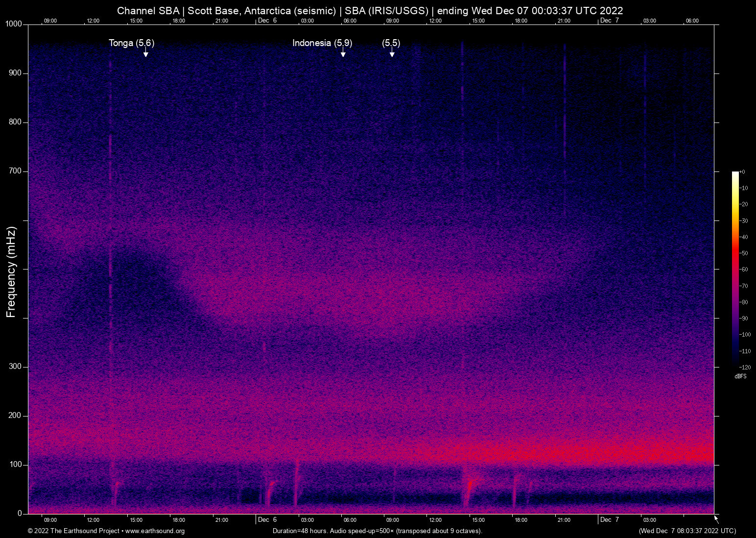756x538 pixels.
Task: Click the (5.5) earthquake marker arrow
Action: point(391,52)
